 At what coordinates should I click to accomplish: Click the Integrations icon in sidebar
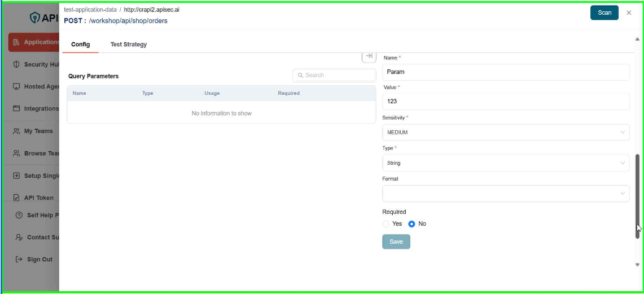(16, 109)
